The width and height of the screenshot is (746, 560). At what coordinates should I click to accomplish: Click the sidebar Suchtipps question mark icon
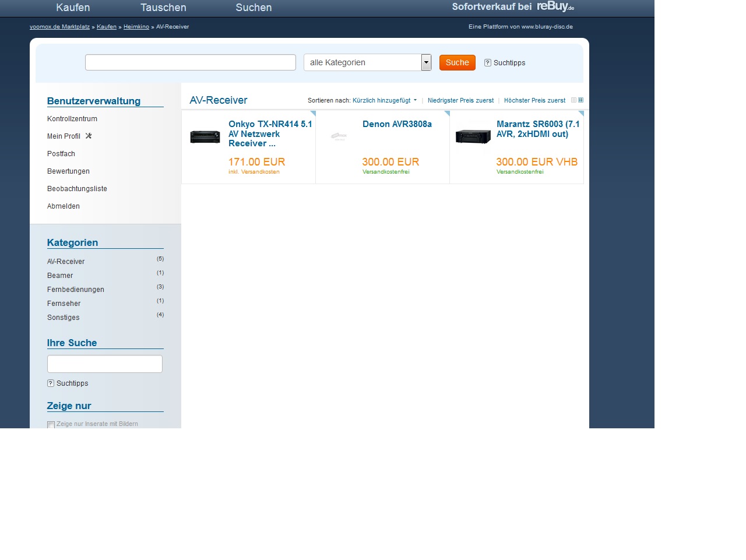tap(51, 383)
